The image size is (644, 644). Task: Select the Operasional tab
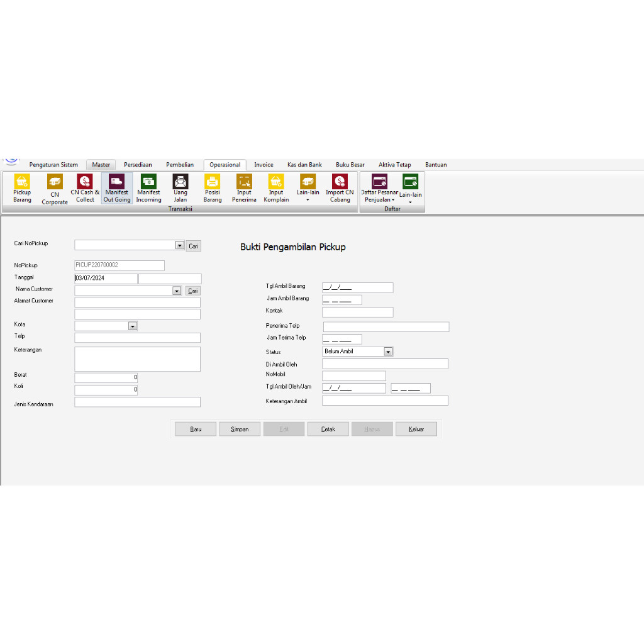click(x=225, y=165)
